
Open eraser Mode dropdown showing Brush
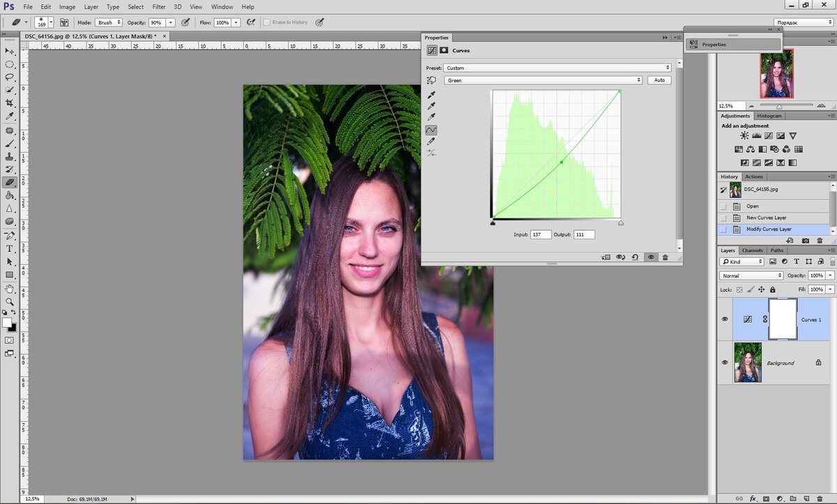(108, 22)
